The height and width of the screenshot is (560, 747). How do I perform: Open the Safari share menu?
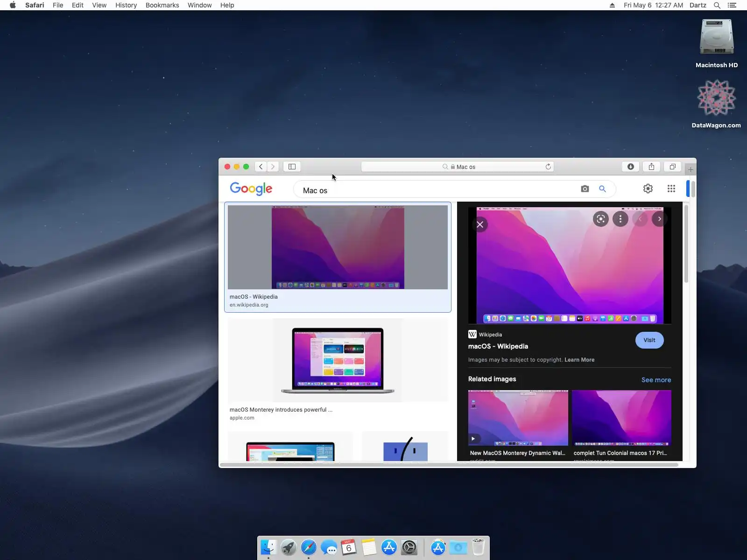point(651,167)
